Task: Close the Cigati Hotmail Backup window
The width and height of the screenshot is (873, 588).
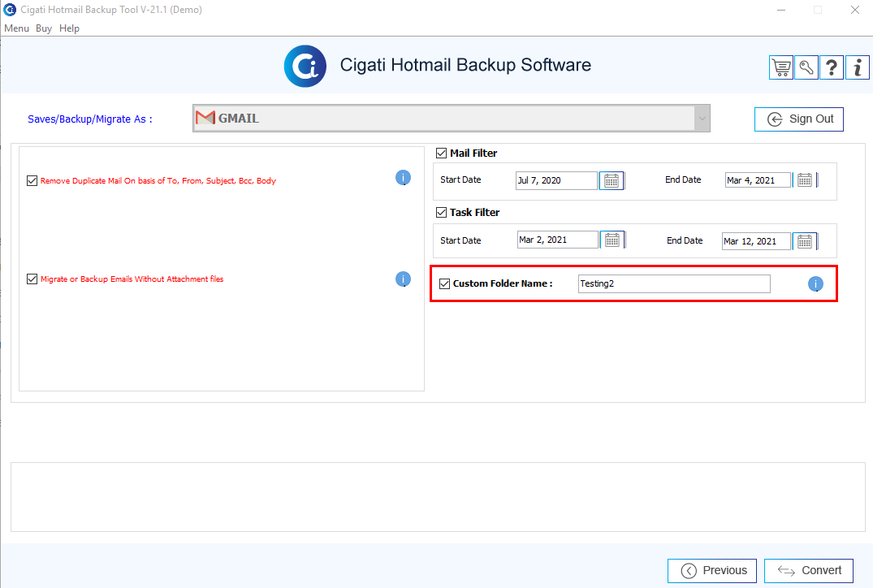Action: tap(854, 10)
